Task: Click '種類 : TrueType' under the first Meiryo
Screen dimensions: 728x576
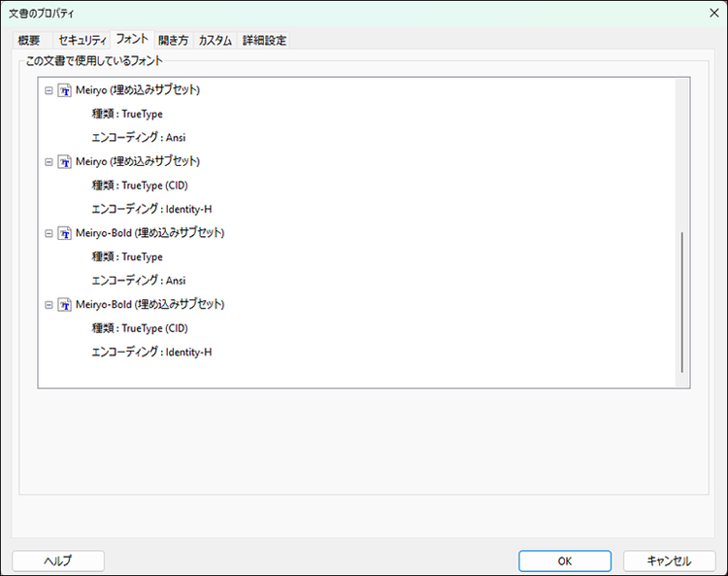Action: (127, 115)
